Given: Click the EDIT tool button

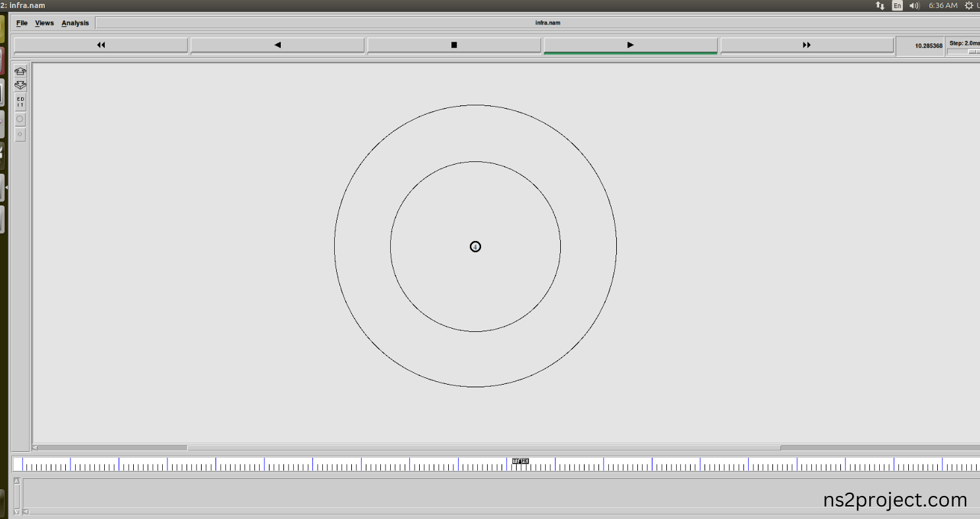Looking at the screenshot, I should (x=20, y=102).
